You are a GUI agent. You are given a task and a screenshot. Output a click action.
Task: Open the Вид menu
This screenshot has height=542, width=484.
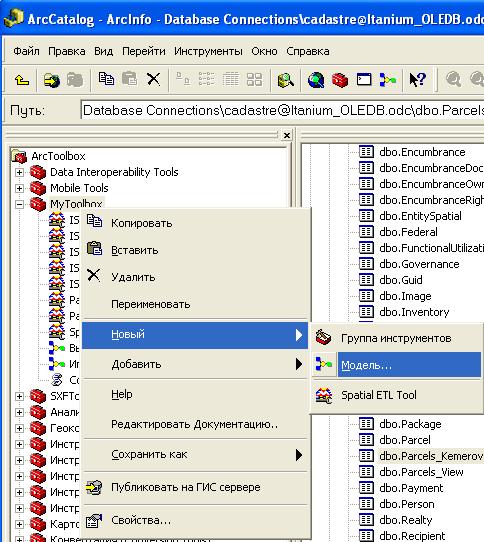(x=103, y=51)
